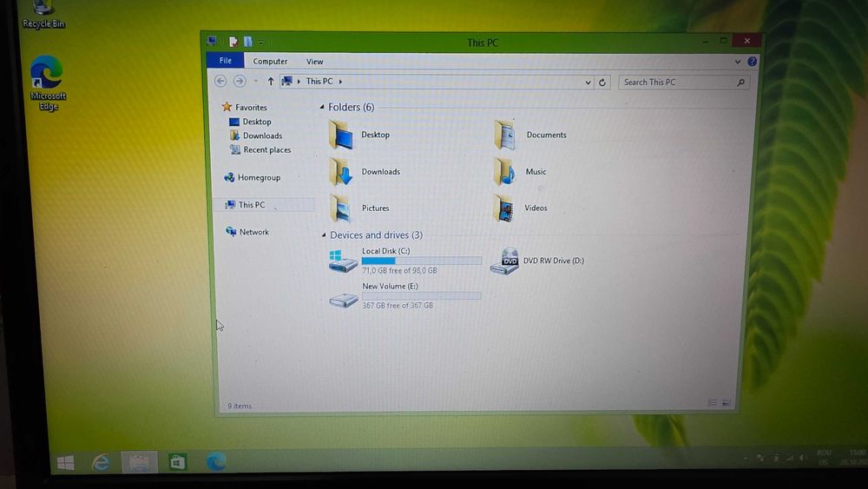Go up one level arrow
This screenshot has height=489, width=868.
click(x=271, y=82)
